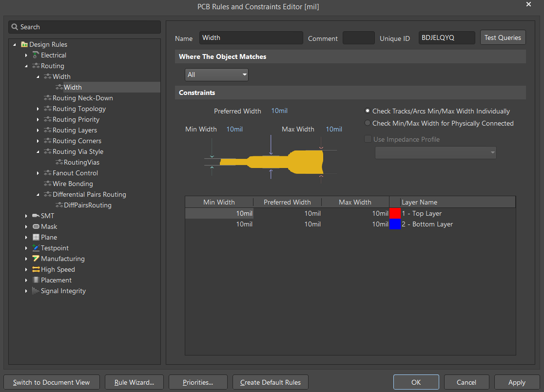Click the Comment input field
The image size is (544, 392).
(358, 38)
